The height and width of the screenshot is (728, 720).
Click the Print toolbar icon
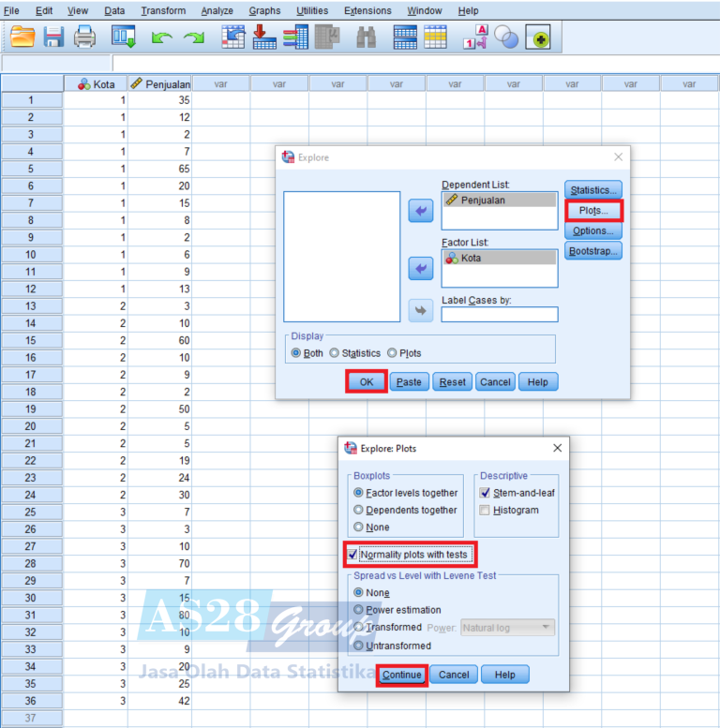click(x=85, y=37)
